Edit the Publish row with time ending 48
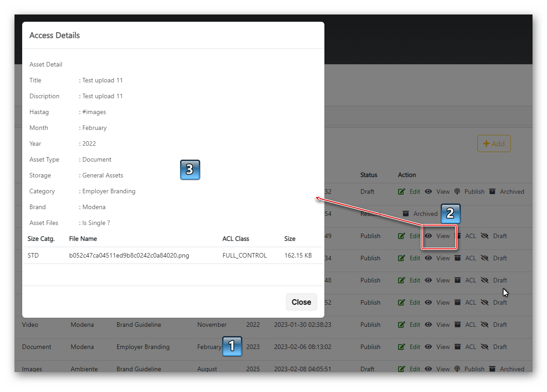The height and width of the screenshot is (392, 547). (x=409, y=280)
